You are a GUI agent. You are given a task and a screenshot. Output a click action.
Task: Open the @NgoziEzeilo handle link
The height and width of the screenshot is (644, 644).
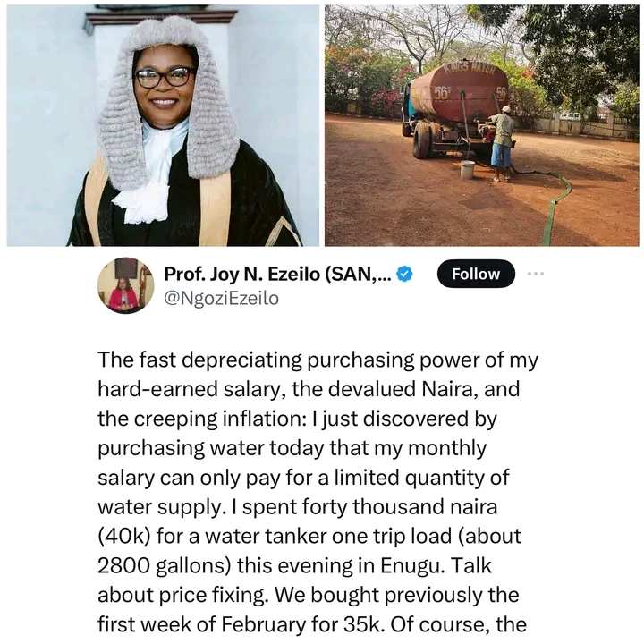[x=221, y=299]
